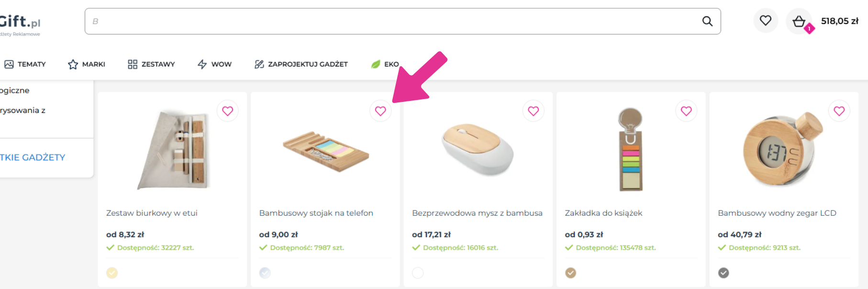Screen dimensions: 868x289
Task: Go to ZESTAWY section
Action: click(151, 64)
